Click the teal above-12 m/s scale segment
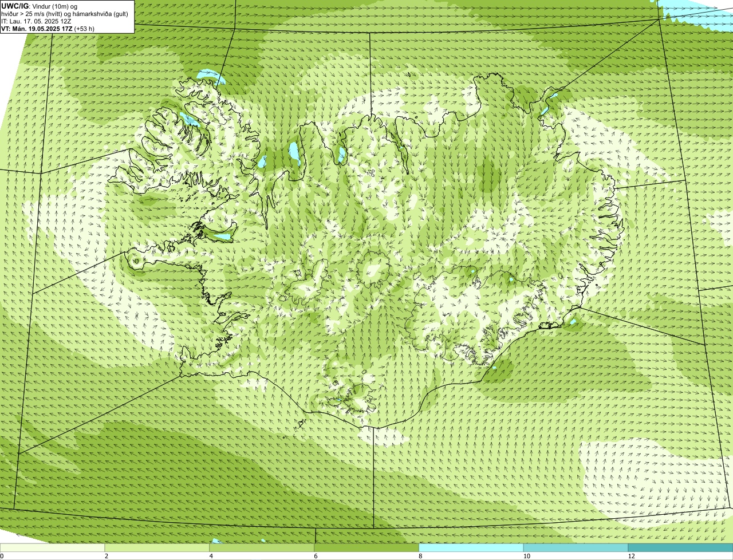 680,548
